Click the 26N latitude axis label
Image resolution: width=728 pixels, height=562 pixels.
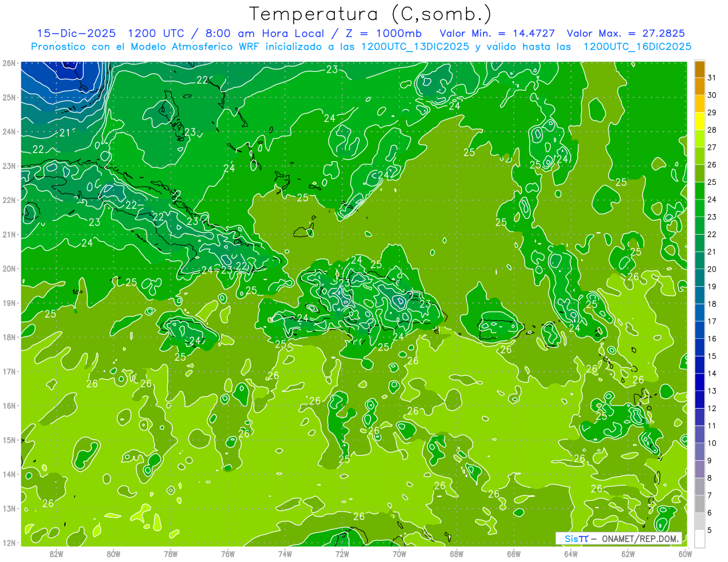(9, 63)
